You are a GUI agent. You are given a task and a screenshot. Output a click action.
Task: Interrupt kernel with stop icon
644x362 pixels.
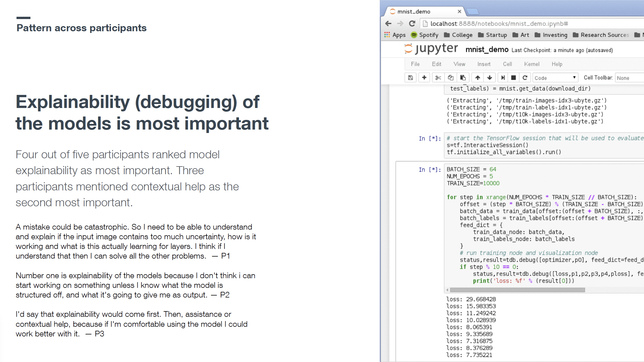point(513,78)
